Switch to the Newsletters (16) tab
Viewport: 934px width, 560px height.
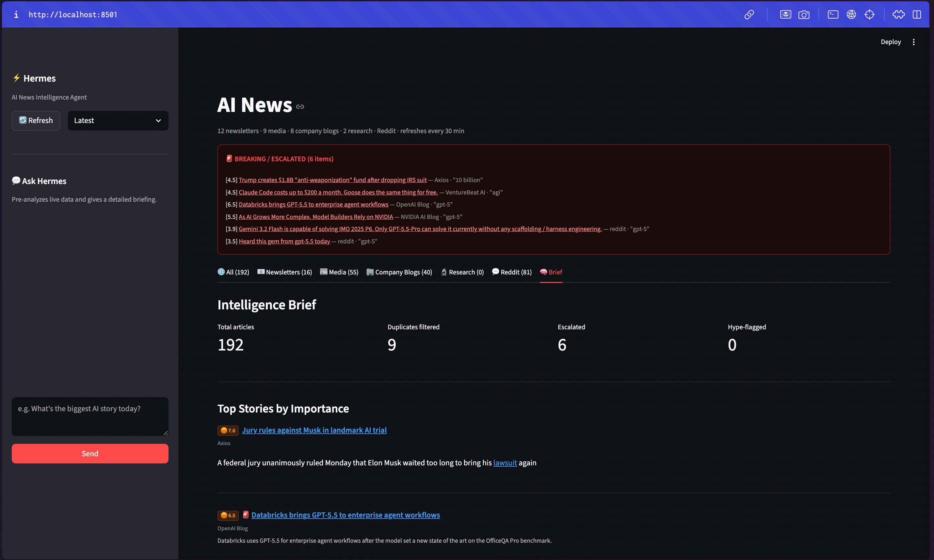point(285,272)
